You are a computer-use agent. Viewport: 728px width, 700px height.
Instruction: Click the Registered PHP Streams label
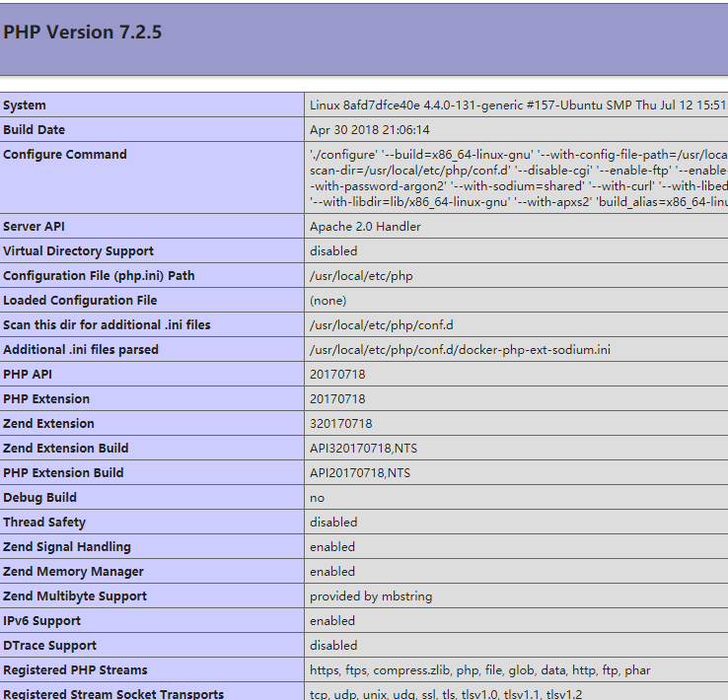[x=75, y=669]
